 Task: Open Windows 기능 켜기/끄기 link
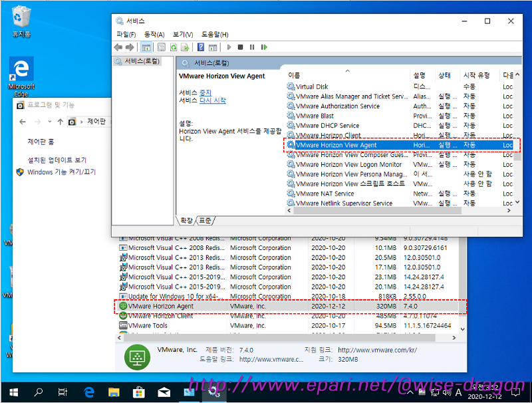pos(61,172)
